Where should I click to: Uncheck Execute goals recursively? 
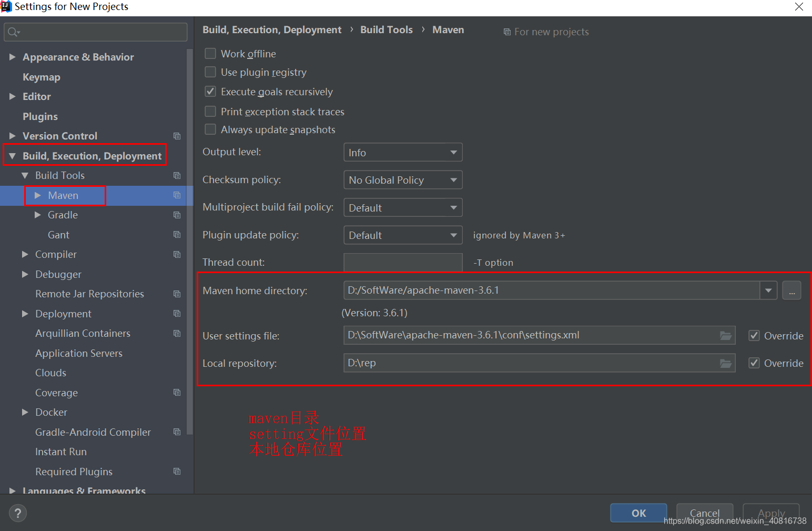tap(210, 92)
